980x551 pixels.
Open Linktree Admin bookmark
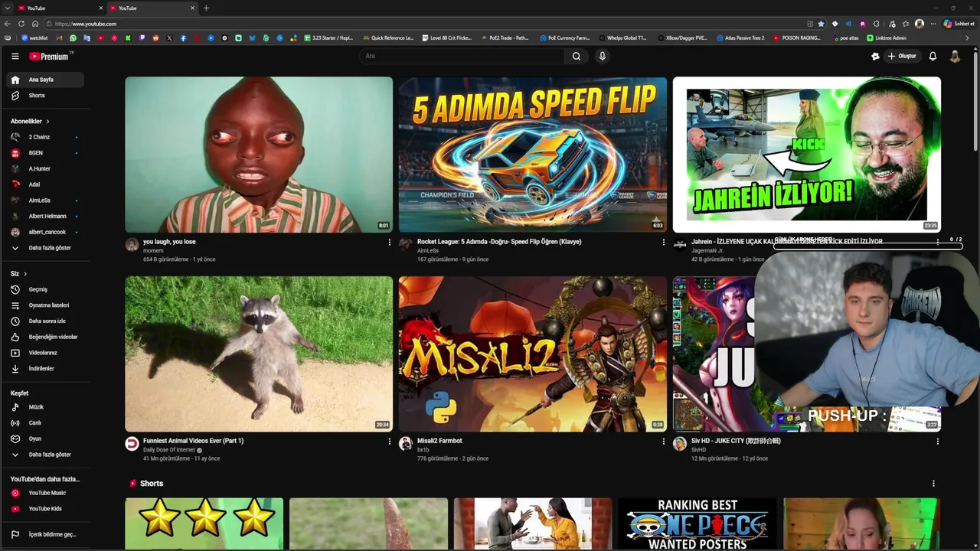(887, 37)
